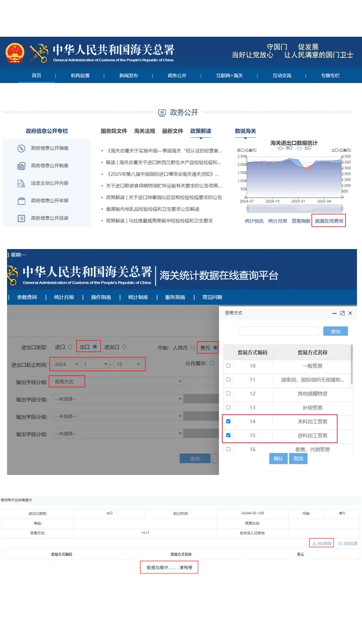Click the back icon beside 返回设置

(340, 543)
